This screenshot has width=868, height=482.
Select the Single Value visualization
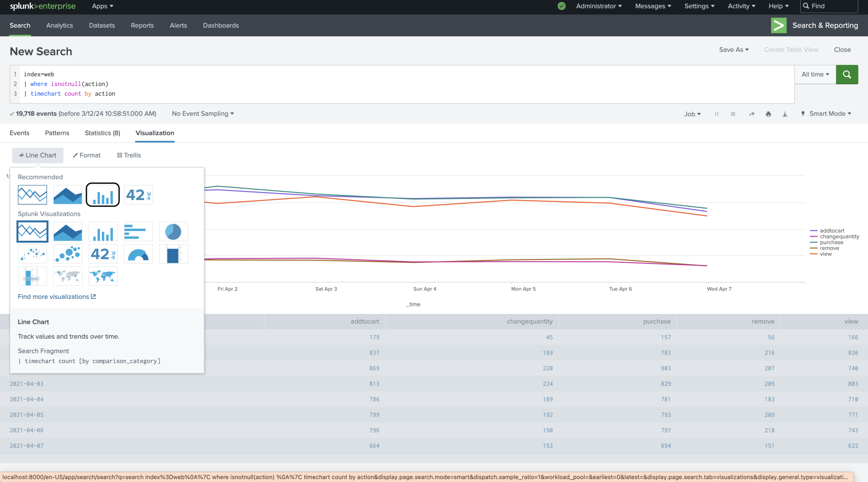pyautogui.click(x=103, y=254)
